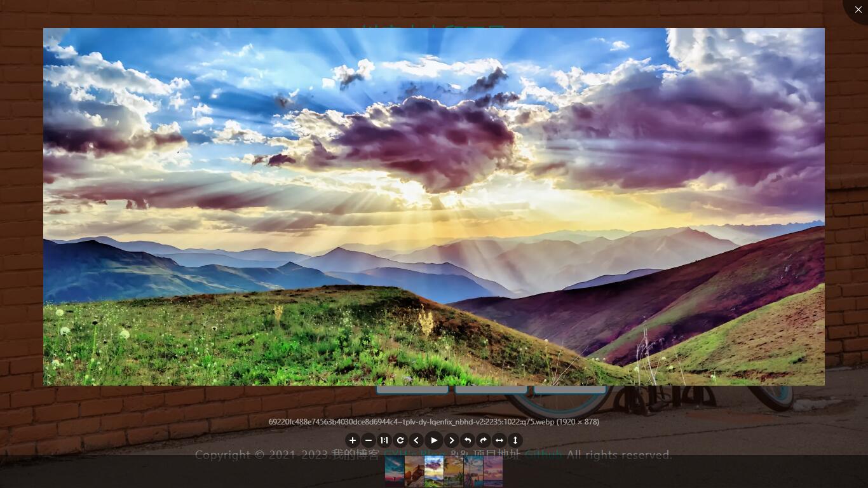Reset the image with the circular arrow
The height and width of the screenshot is (488, 868).
click(400, 440)
